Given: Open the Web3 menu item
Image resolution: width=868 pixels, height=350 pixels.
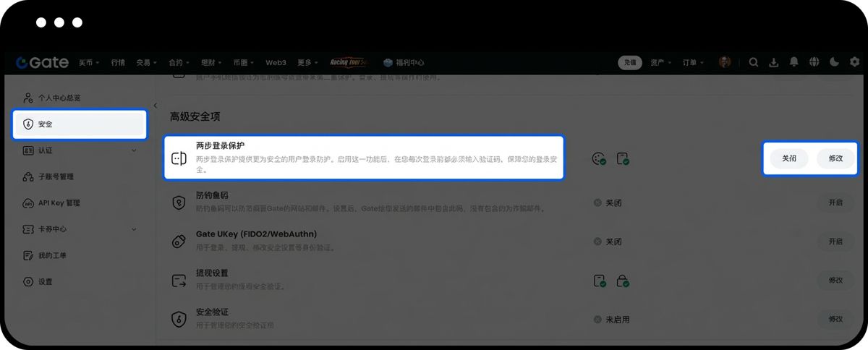Looking at the screenshot, I should click(x=276, y=62).
